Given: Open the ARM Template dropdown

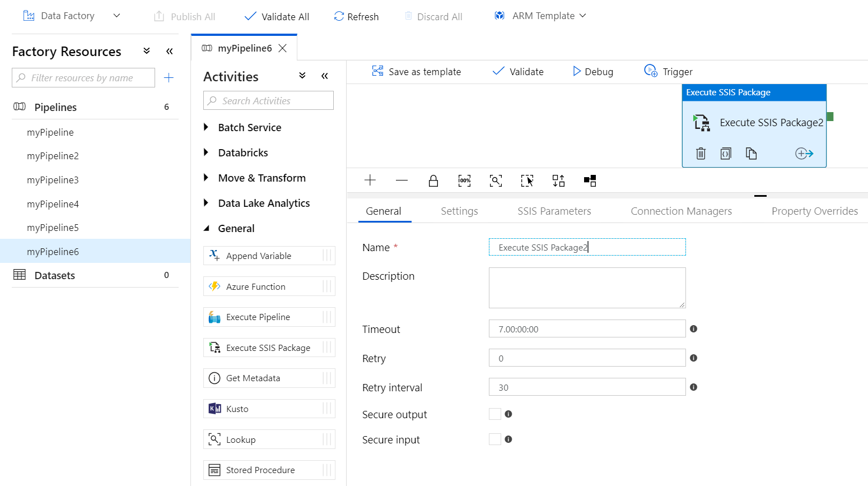Looking at the screenshot, I should (x=541, y=16).
